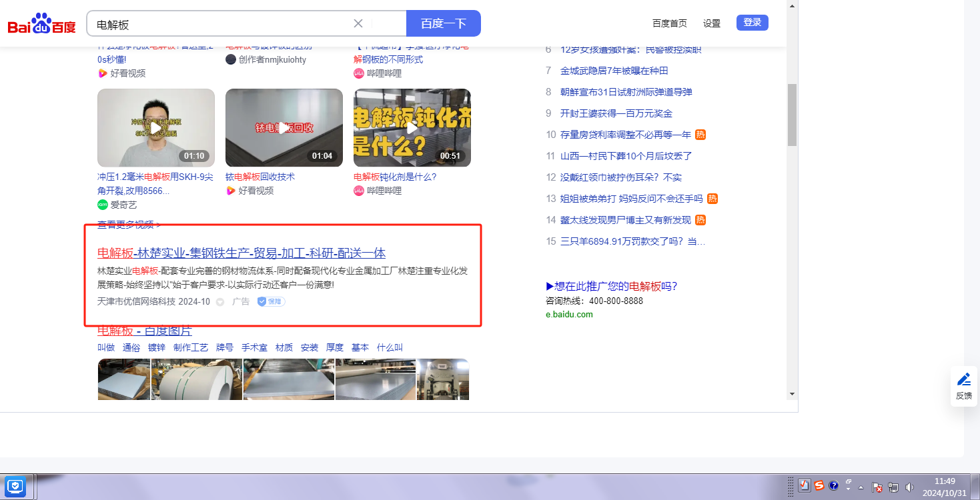980x500 pixels.
Task: Play the 01:10 video of the man
Action: coord(156,128)
